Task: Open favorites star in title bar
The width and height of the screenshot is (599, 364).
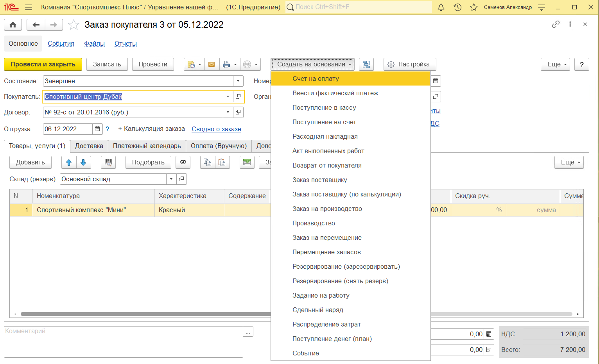Action: tap(474, 7)
